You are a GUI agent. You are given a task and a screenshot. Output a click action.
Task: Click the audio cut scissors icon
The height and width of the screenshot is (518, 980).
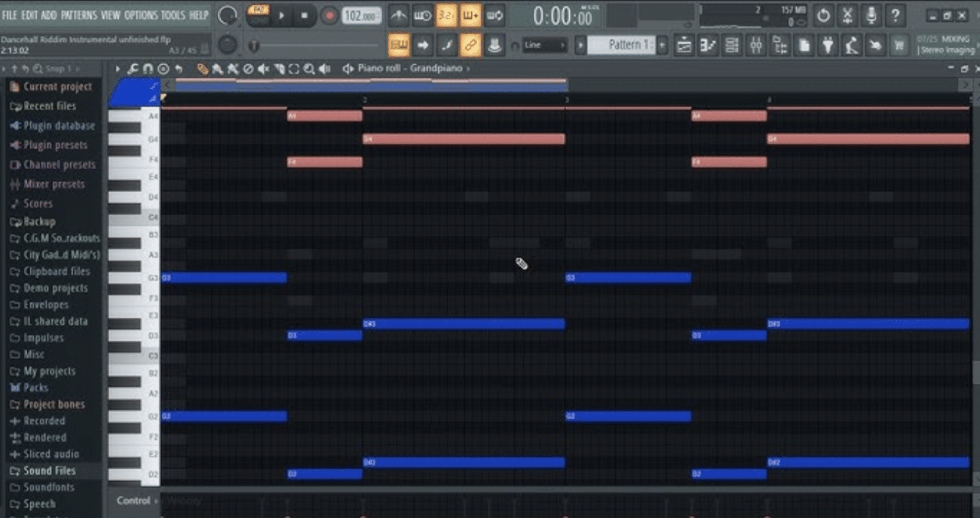click(847, 15)
